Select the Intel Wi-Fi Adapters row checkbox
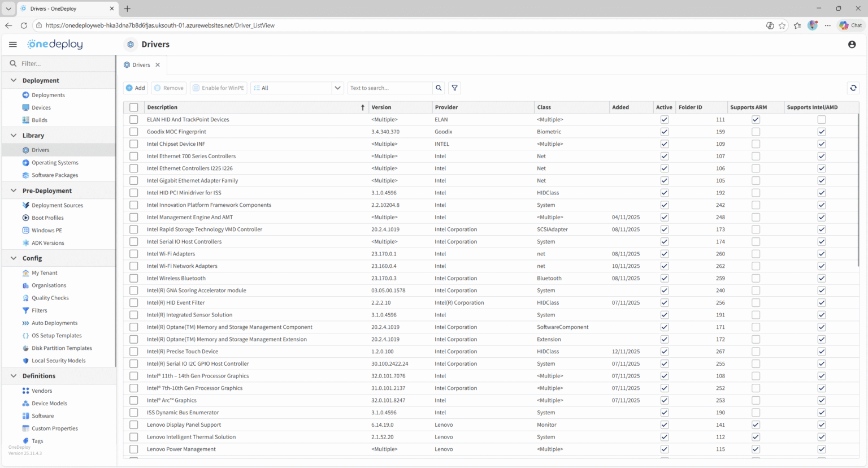Screen dimensions: 868x468 tap(134, 254)
